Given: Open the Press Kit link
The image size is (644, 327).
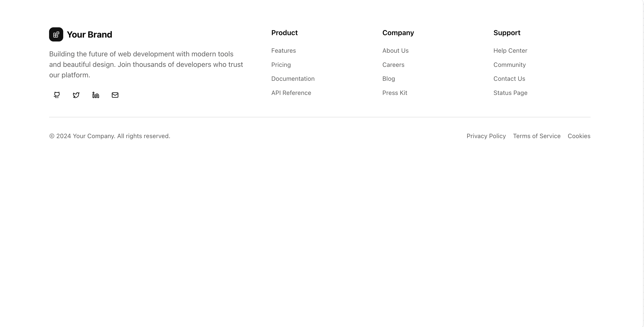Looking at the screenshot, I should tap(395, 93).
